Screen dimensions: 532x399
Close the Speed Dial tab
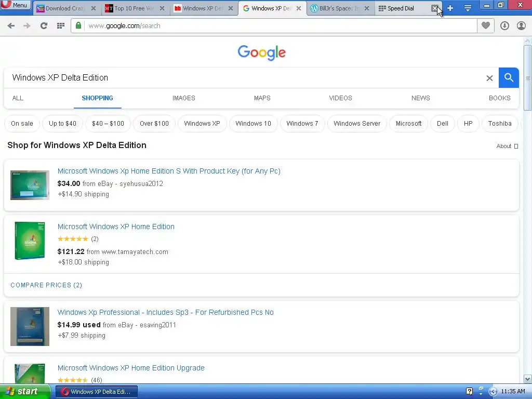[435, 8]
